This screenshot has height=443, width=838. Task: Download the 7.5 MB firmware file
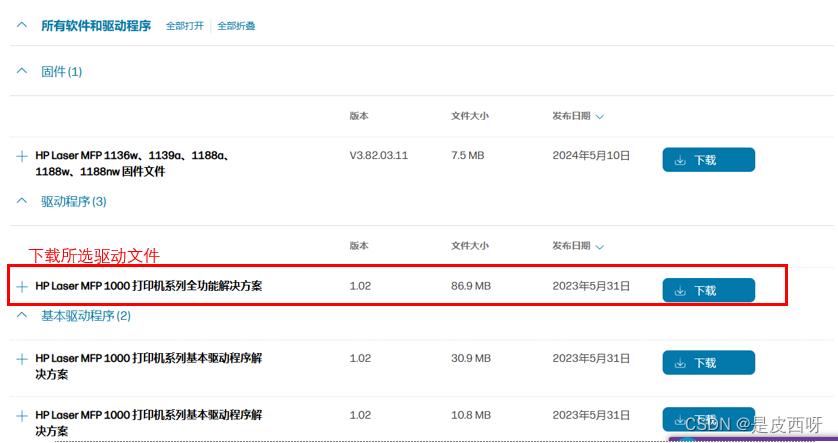coord(709,160)
